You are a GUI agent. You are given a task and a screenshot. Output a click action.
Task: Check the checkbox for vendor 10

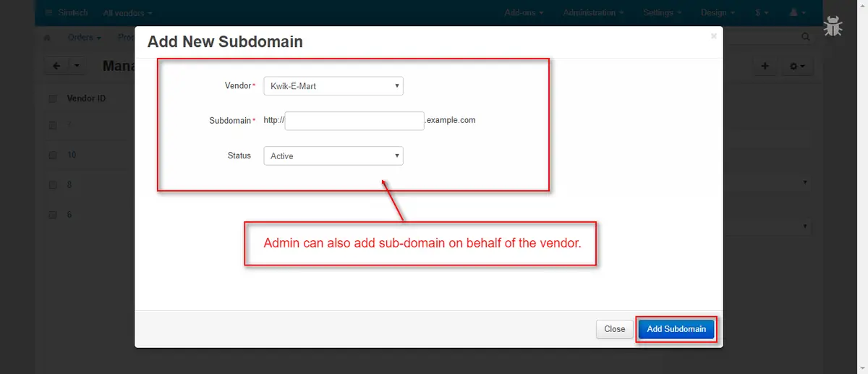pyautogui.click(x=53, y=155)
